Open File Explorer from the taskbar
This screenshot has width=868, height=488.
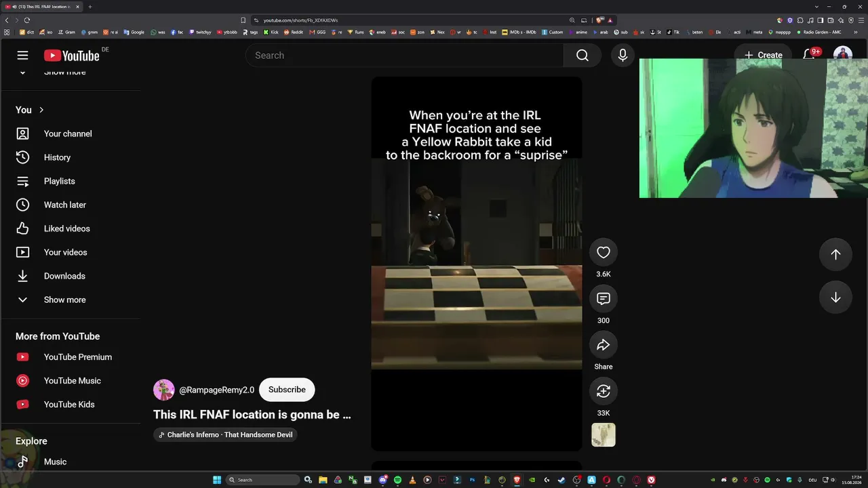(x=323, y=480)
